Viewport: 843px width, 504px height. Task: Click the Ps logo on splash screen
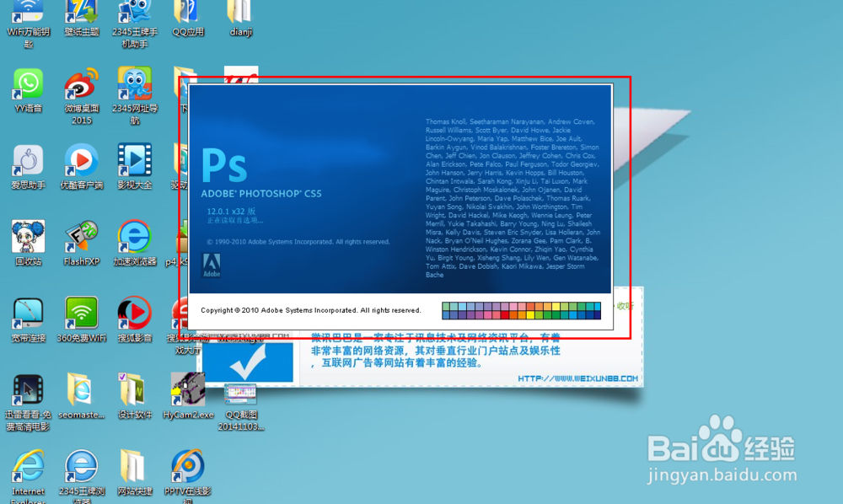coord(224,165)
